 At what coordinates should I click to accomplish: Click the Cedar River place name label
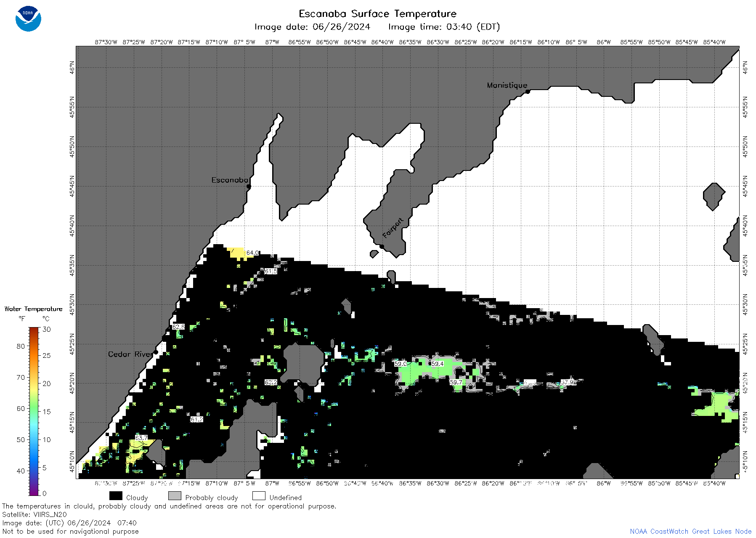(131, 354)
